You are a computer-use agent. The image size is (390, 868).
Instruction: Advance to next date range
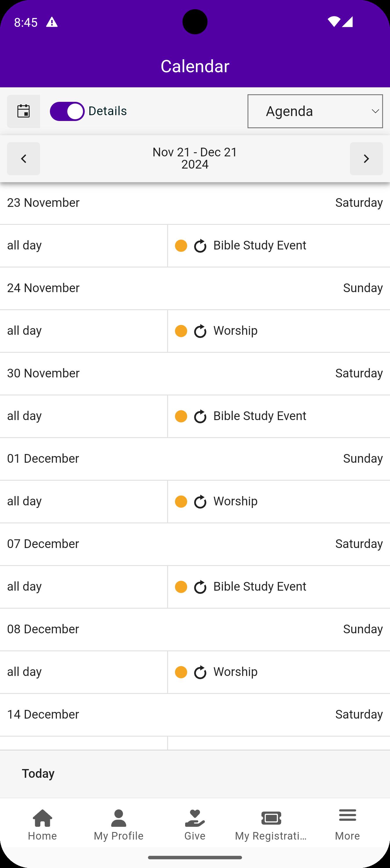click(x=366, y=159)
